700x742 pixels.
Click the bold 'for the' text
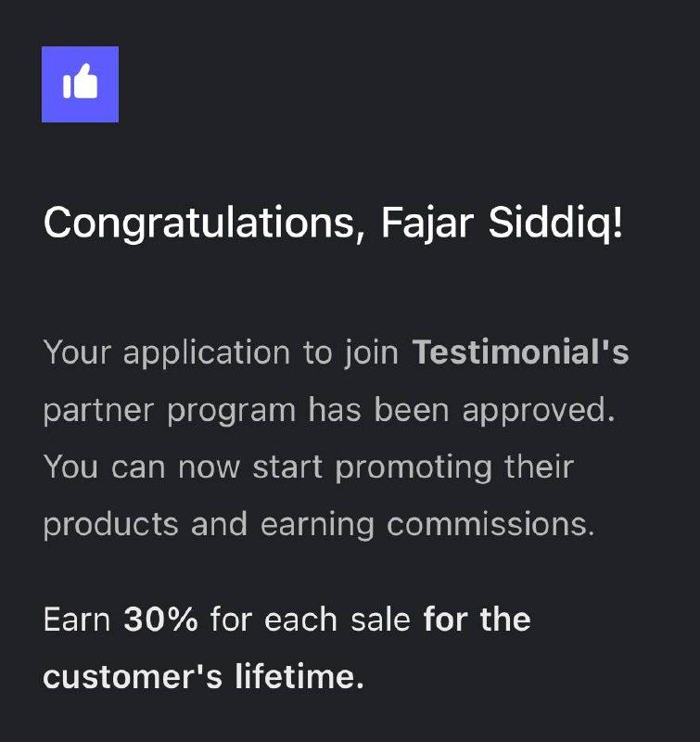pyautogui.click(x=477, y=620)
